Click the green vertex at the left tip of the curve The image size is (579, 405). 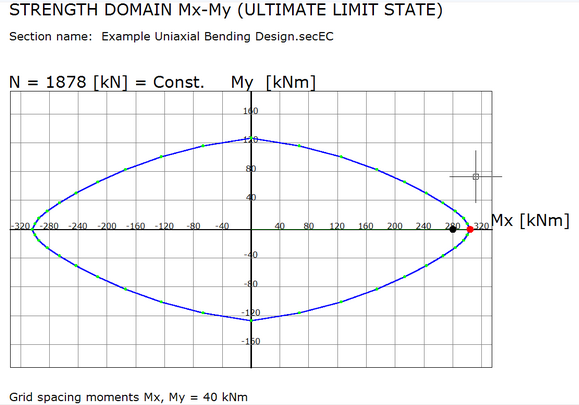pos(32,230)
